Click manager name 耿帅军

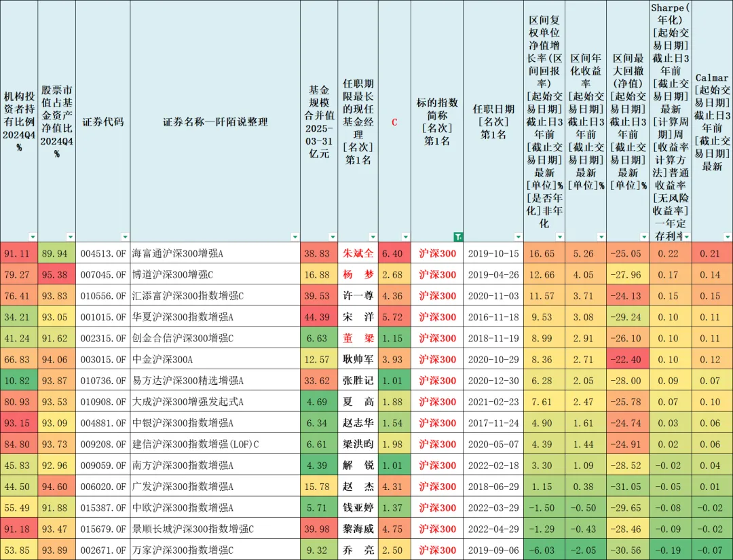point(358,360)
